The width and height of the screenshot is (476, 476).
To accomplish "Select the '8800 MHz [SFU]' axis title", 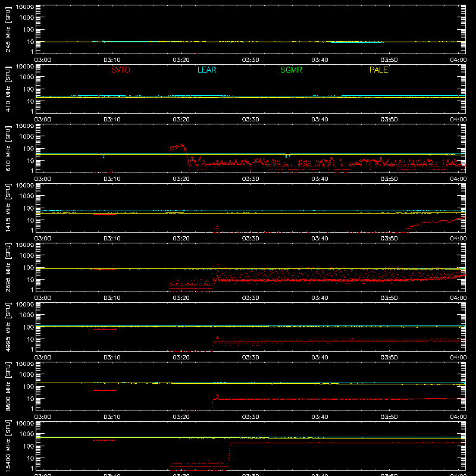I will click(8, 386).
